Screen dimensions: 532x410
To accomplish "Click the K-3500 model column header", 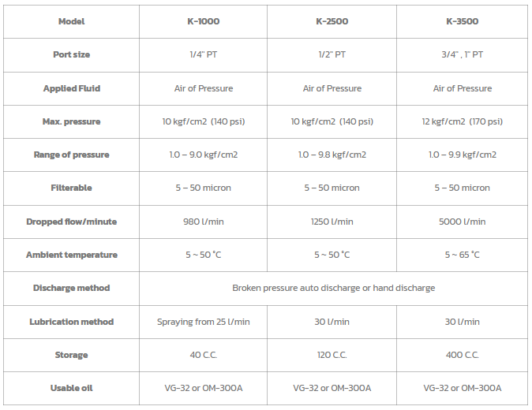I will pyautogui.click(x=462, y=21).
